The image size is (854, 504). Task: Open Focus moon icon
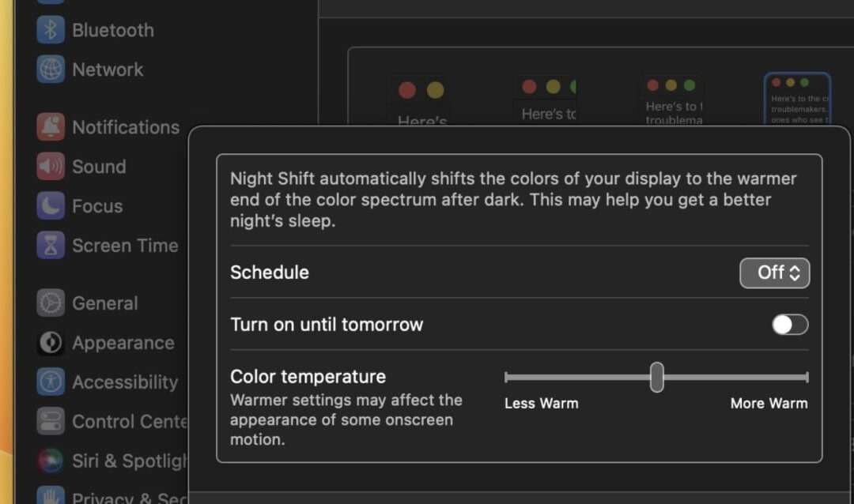pos(51,206)
